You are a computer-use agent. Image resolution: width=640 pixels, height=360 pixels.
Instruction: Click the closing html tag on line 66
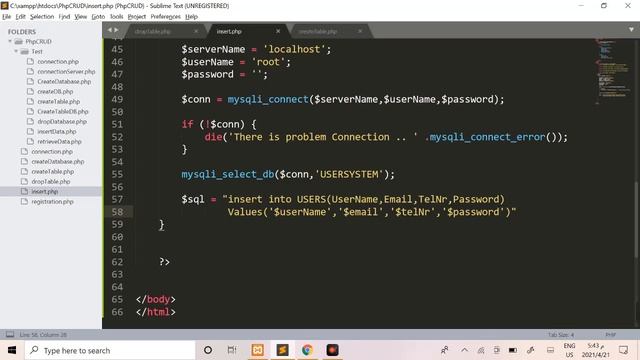tap(156, 312)
